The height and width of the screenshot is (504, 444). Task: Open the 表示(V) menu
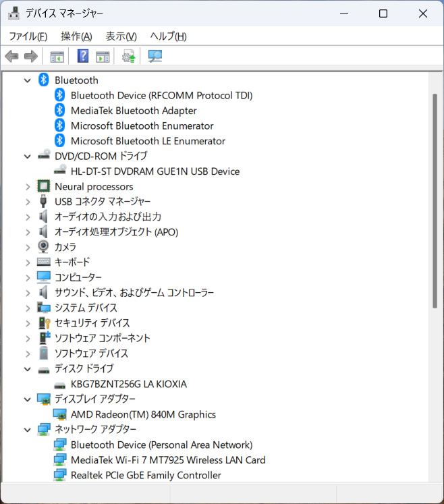(x=121, y=36)
